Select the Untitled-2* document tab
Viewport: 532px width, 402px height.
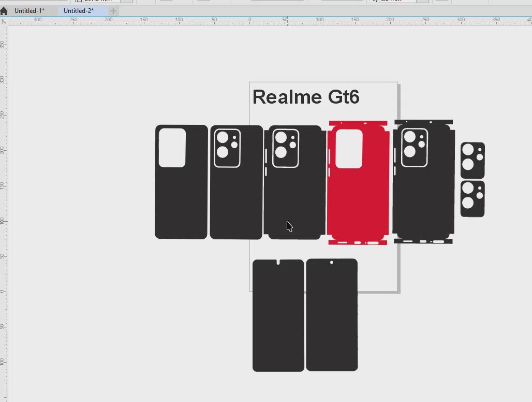pyautogui.click(x=78, y=11)
